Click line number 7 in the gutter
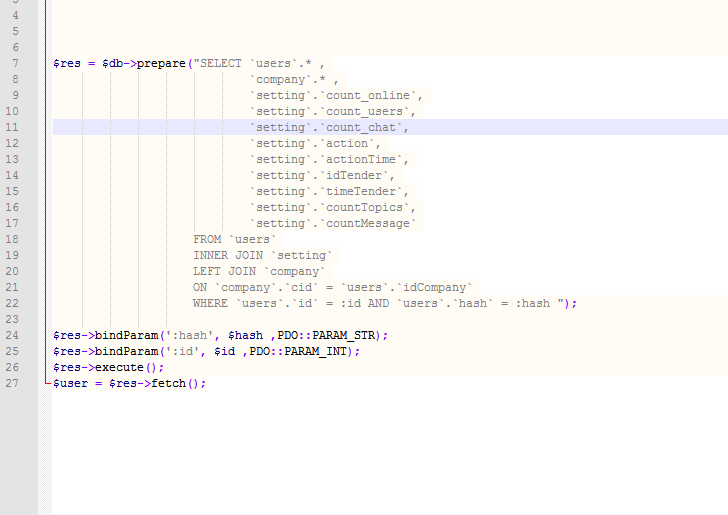 coord(16,64)
